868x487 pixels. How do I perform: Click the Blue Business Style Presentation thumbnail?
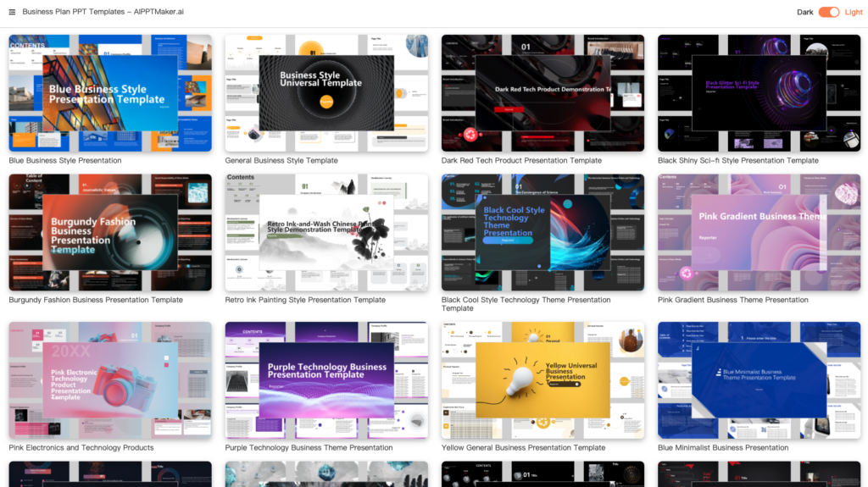coord(110,93)
